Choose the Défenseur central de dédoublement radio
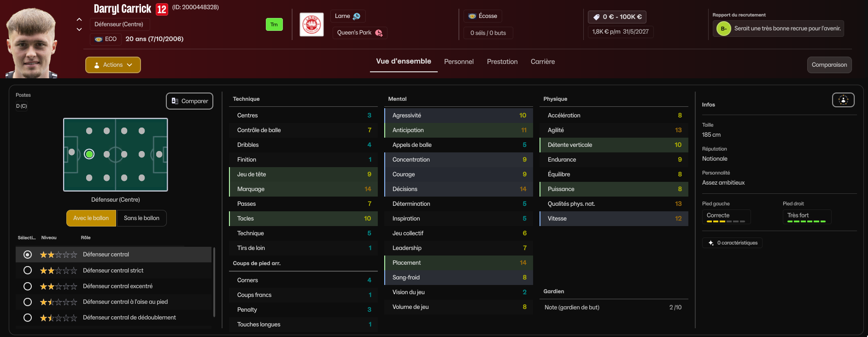 pyautogui.click(x=28, y=318)
